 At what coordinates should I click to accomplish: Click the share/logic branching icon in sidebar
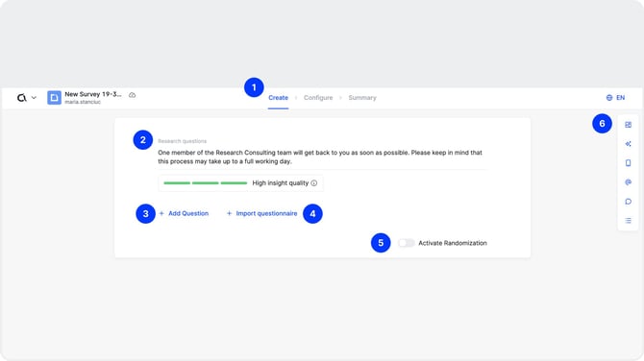(628, 144)
